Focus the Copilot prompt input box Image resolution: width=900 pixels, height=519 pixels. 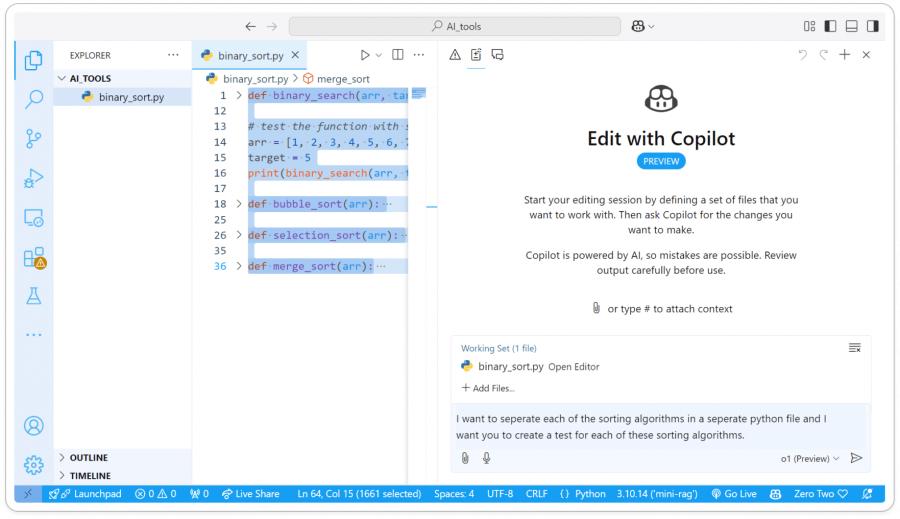point(660,427)
